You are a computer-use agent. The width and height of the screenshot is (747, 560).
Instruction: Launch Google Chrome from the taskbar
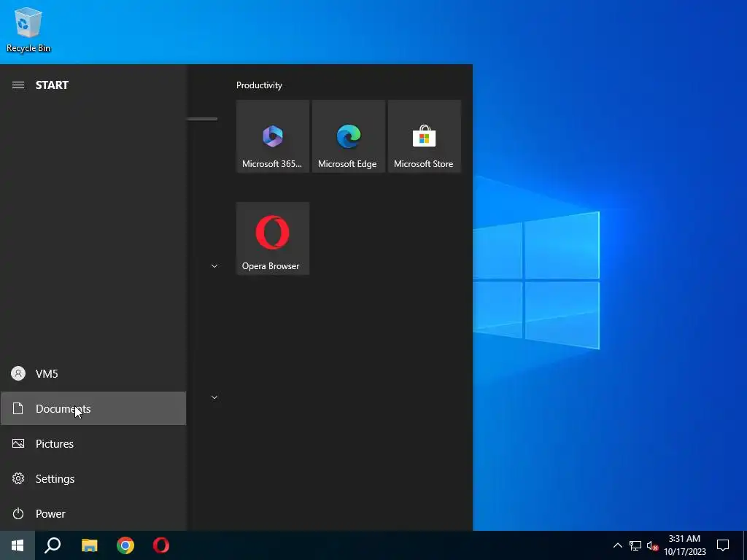tap(125, 545)
